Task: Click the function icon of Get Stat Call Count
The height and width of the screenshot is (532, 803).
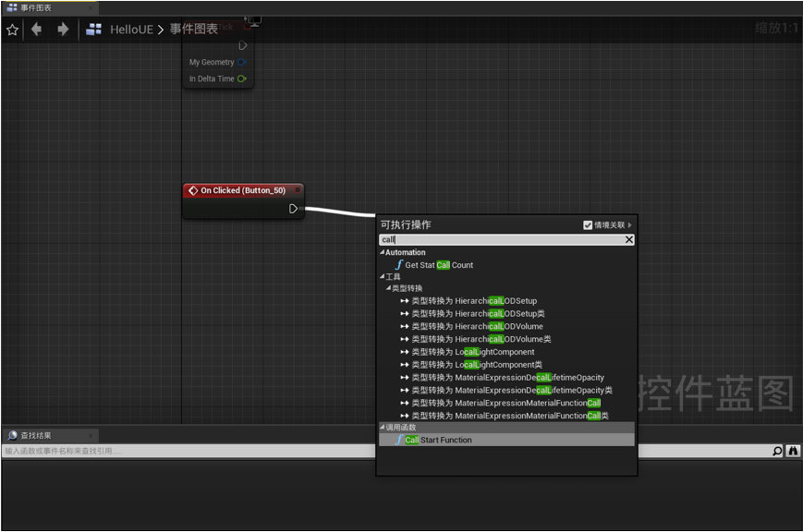Action: click(399, 265)
